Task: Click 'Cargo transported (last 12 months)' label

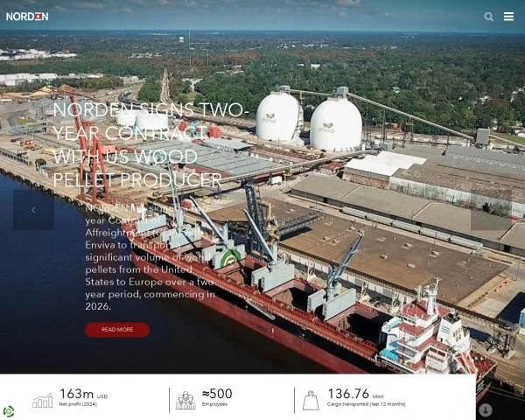Action: [x=367, y=404]
